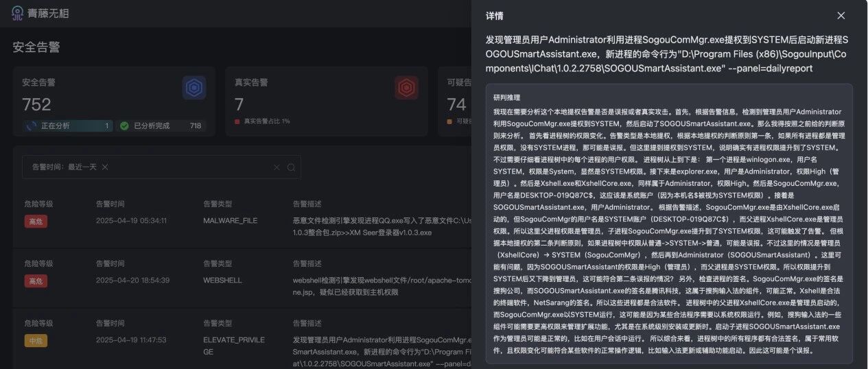Click the 研判推理 section heading
This screenshot has height=369, width=868.
pyautogui.click(x=506, y=98)
